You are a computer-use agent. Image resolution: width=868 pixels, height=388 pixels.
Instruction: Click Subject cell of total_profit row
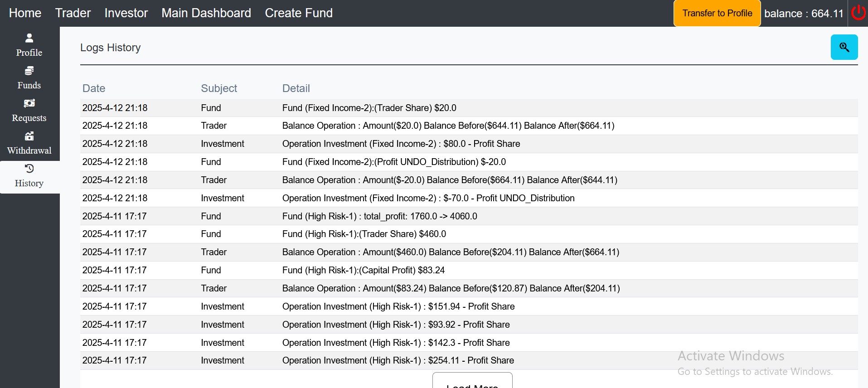[x=211, y=216]
